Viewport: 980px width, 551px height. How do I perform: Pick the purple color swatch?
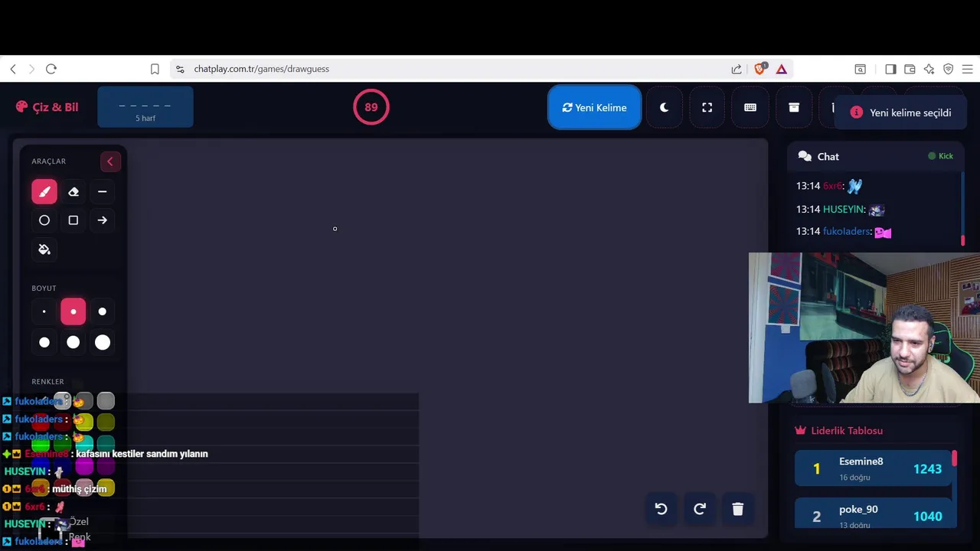tap(106, 466)
